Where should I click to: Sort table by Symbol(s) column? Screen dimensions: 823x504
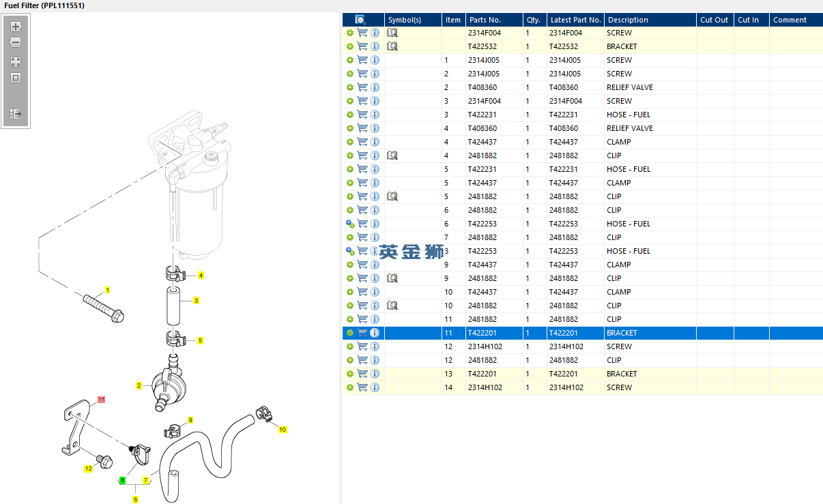click(x=413, y=20)
